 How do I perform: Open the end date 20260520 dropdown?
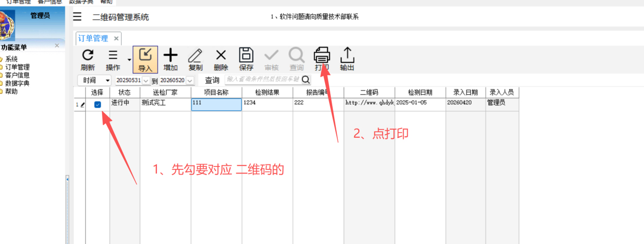(190, 81)
